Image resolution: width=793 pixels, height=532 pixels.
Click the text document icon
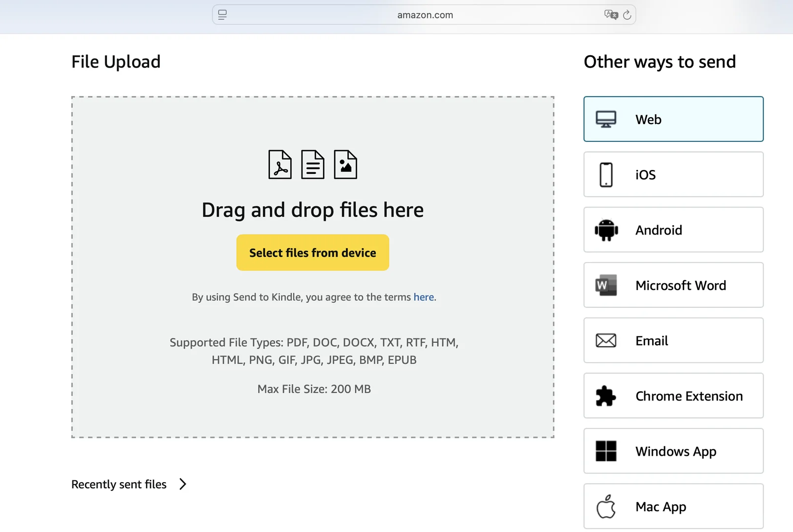click(313, 165)
